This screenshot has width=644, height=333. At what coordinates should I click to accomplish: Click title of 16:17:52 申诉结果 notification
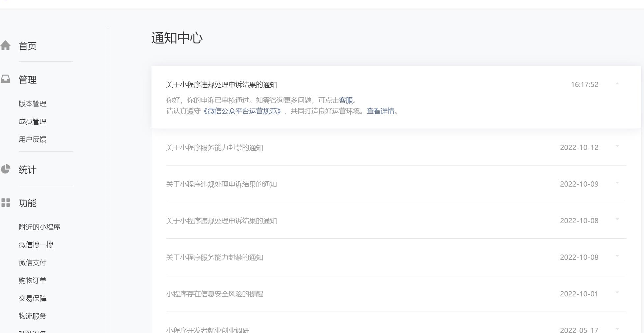coord(221,85)
